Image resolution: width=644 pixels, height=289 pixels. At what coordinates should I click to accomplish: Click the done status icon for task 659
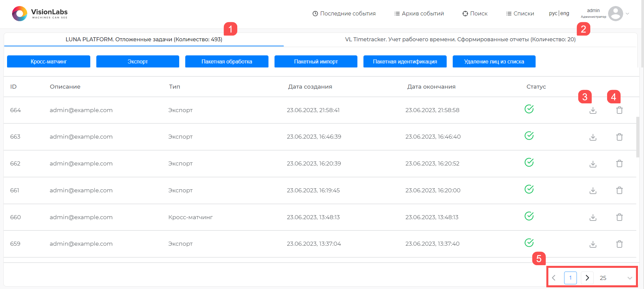[529, 243]
